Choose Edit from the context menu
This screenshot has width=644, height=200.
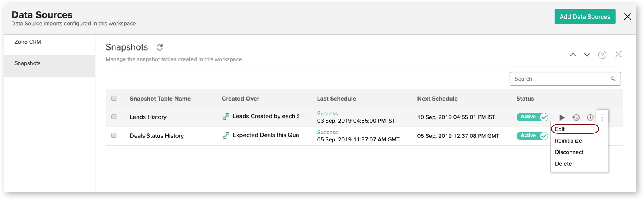[560, 129]
